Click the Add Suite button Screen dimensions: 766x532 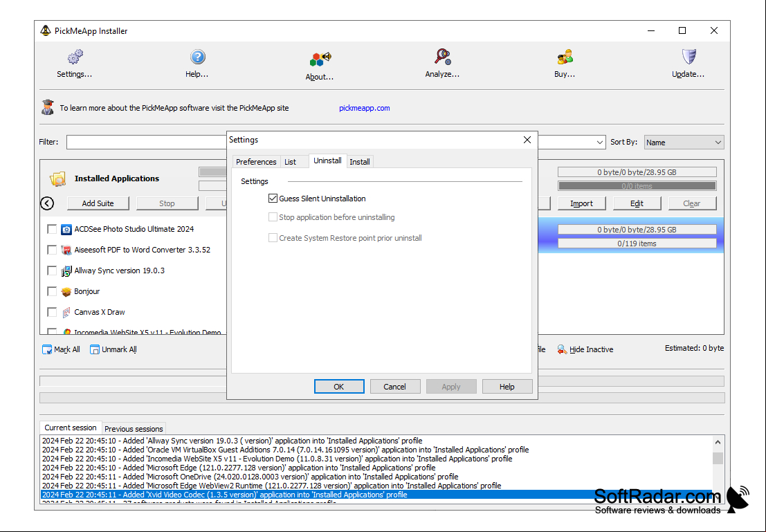click(x=98, y=203)
